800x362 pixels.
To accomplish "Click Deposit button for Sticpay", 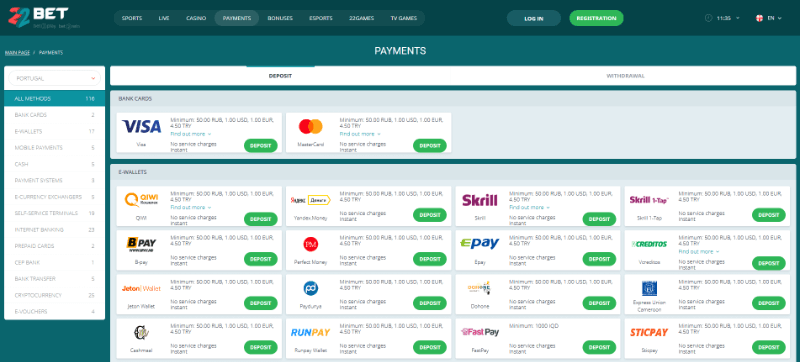I will pyautogui.click(x=768, y=347).
